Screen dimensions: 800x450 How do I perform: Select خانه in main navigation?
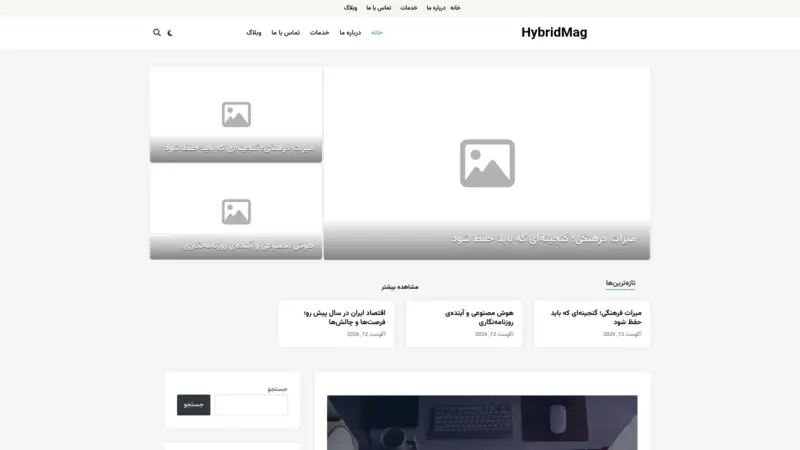coord(377,33)
